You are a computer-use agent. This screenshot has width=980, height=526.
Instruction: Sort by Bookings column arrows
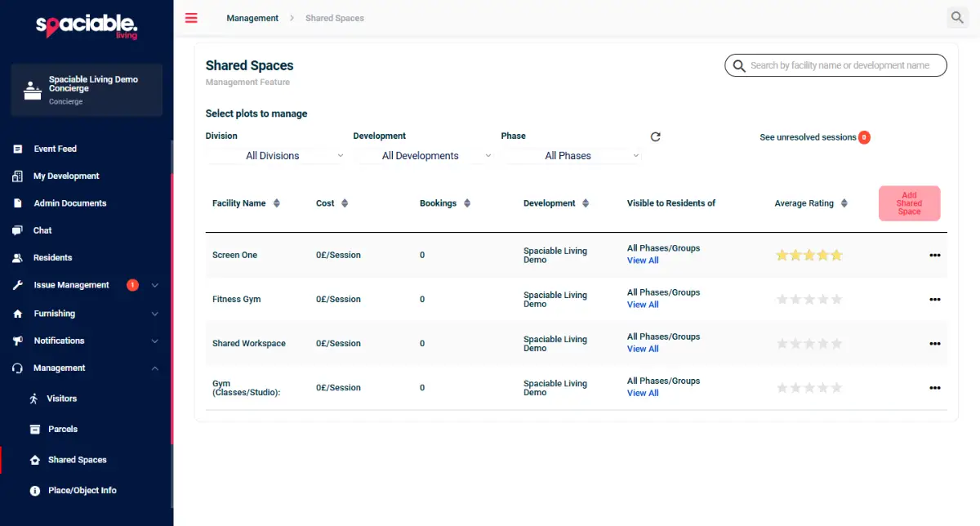[x=467, y=203]
